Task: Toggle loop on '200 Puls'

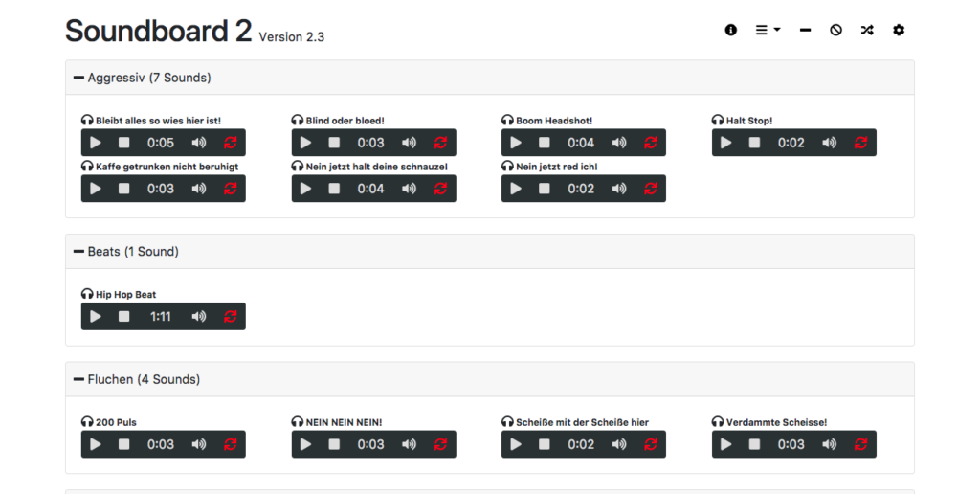Action: [x=230, y=444]
